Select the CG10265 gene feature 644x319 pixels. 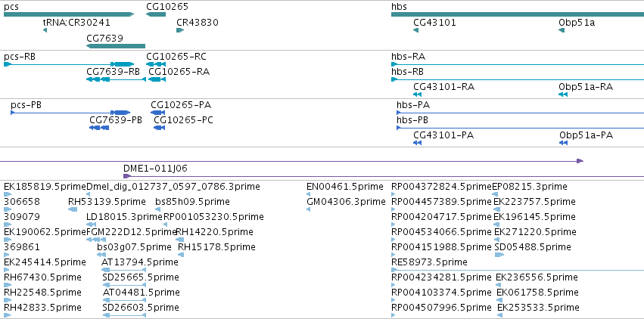156,14
